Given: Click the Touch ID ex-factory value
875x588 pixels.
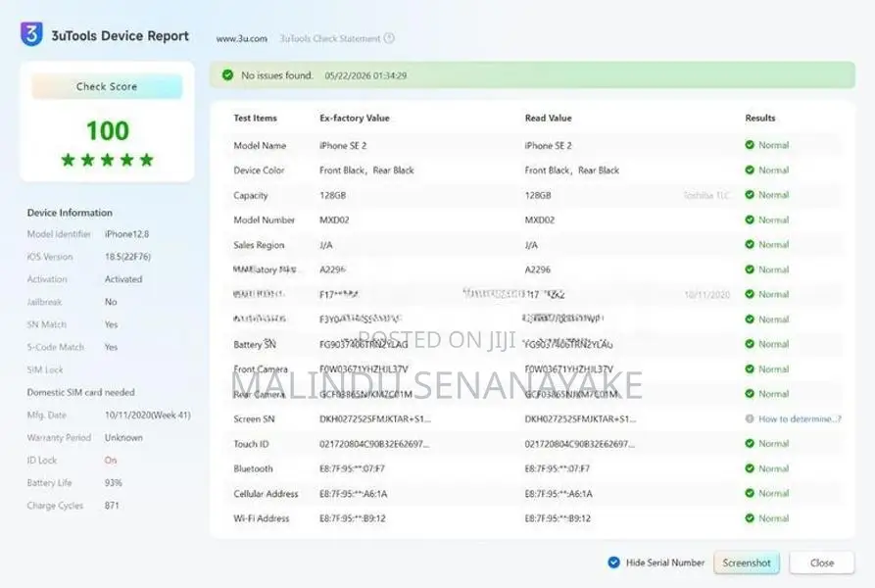Looking at the screenshot, I should click(374, 444).
